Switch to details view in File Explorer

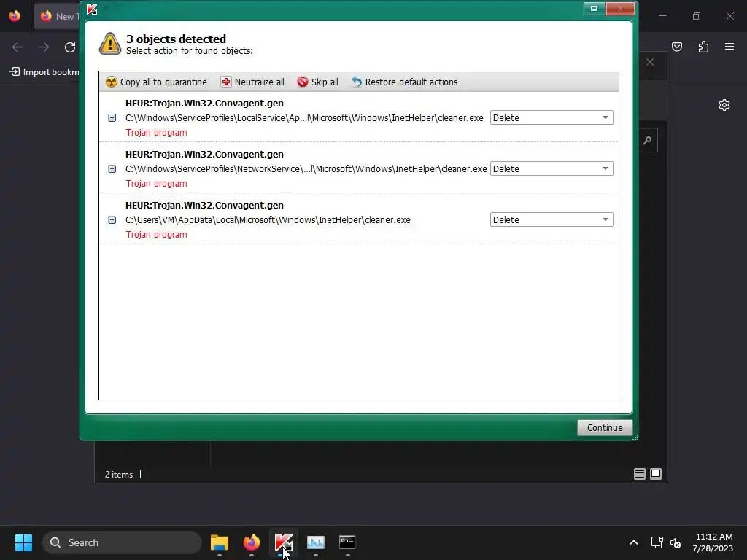coord(639,474)
